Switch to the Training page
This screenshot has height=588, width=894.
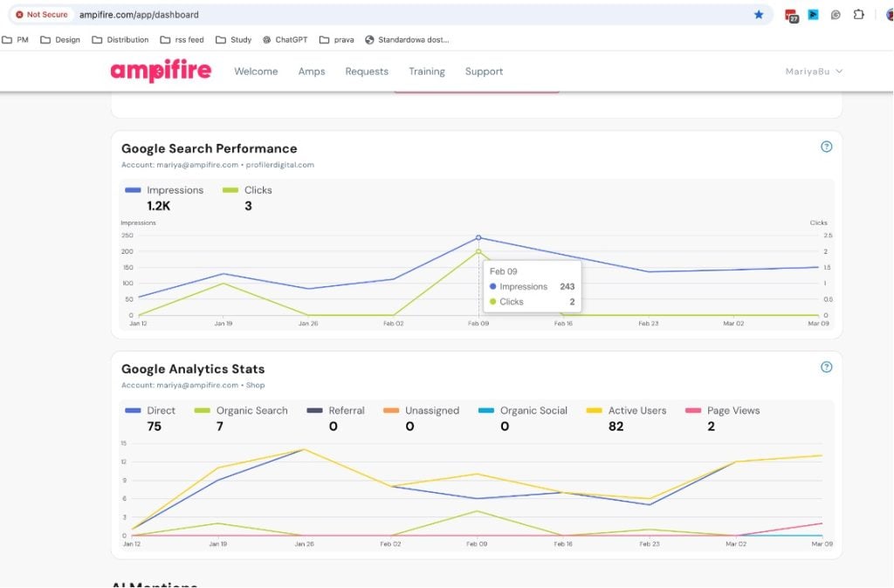(x=426, y=72)
